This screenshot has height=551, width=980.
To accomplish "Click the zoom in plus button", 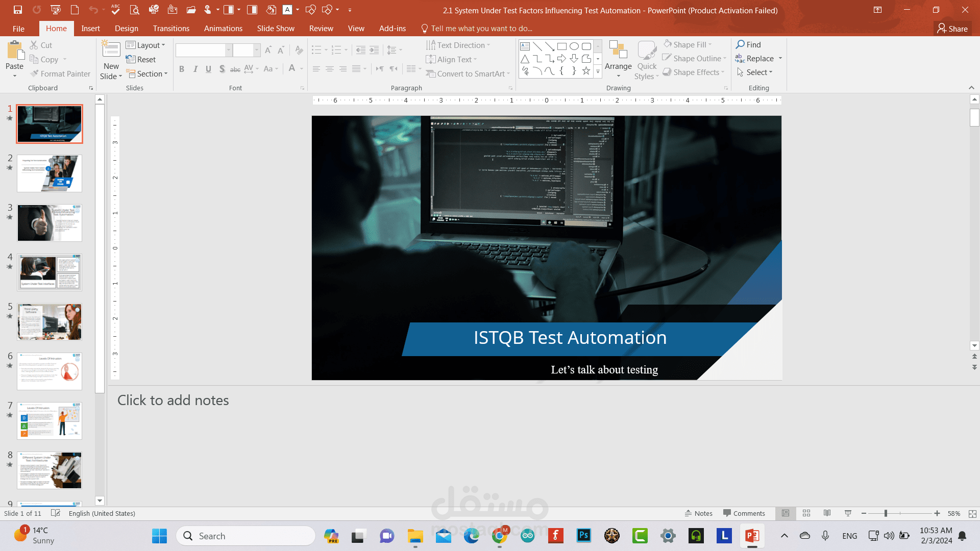I will tap(937, 513).
